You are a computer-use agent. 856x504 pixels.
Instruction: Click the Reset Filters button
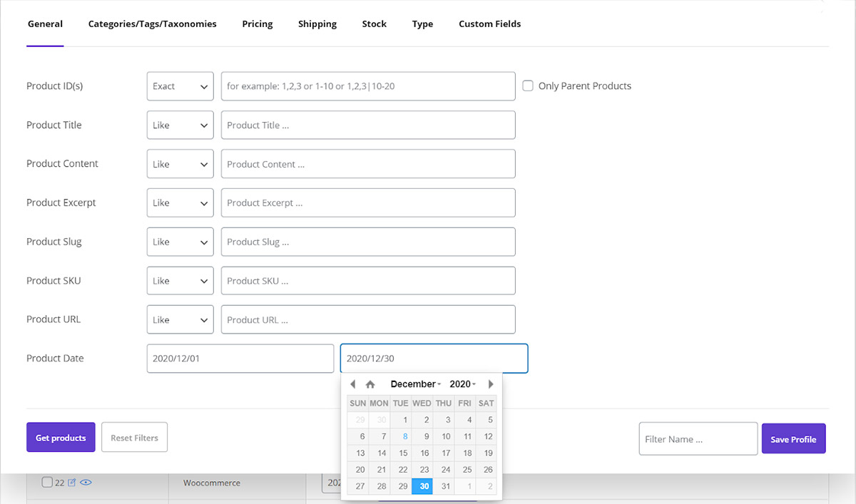pyautogui.click(x=134, y=438)
